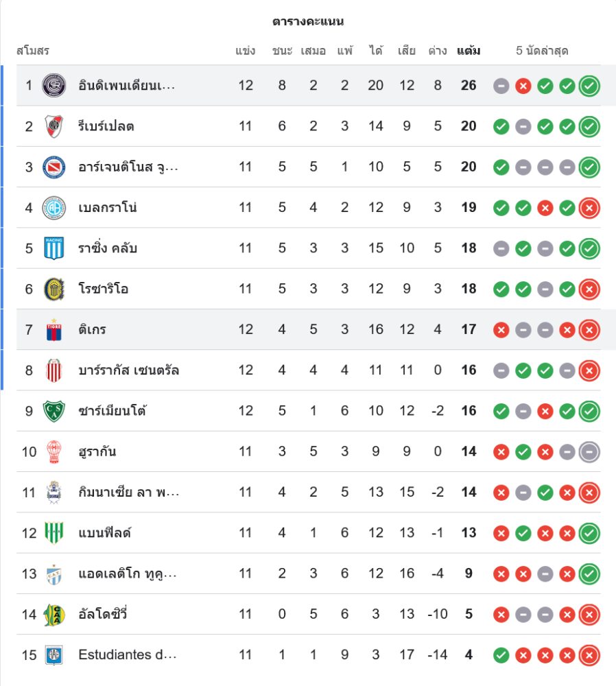Click the Independiente team crest icon

click(54, 86)
